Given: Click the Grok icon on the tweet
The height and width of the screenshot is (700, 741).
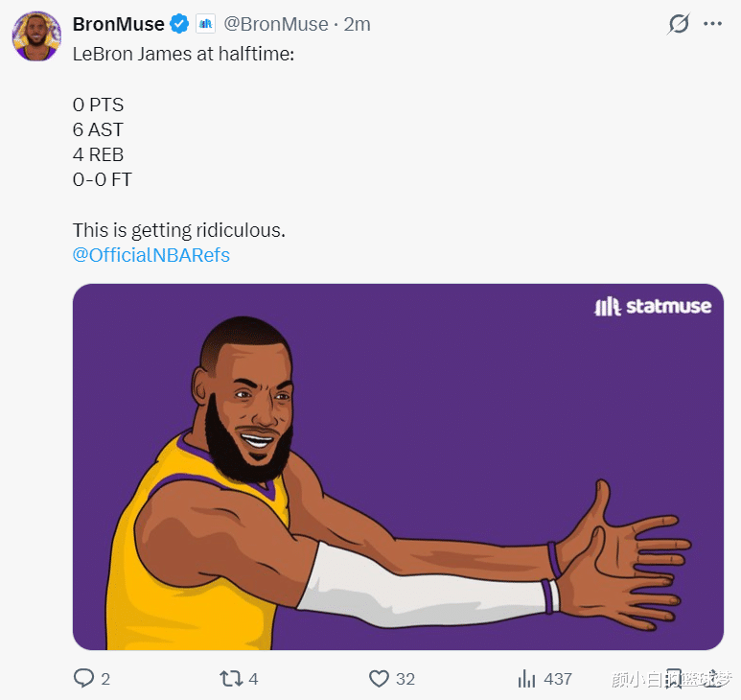Looking at the screenshot, I should [x=679, y=24].
